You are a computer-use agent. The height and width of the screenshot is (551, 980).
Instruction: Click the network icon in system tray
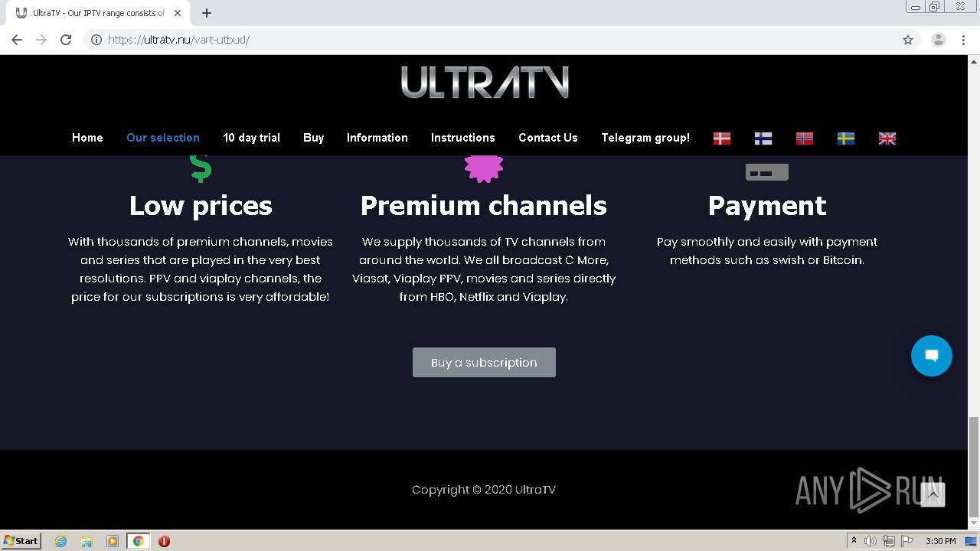point(889,541)
